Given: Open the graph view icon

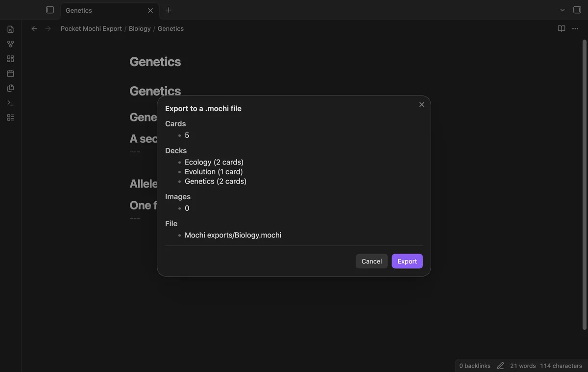Looking at the screenshot, I should tap(10, 44).
